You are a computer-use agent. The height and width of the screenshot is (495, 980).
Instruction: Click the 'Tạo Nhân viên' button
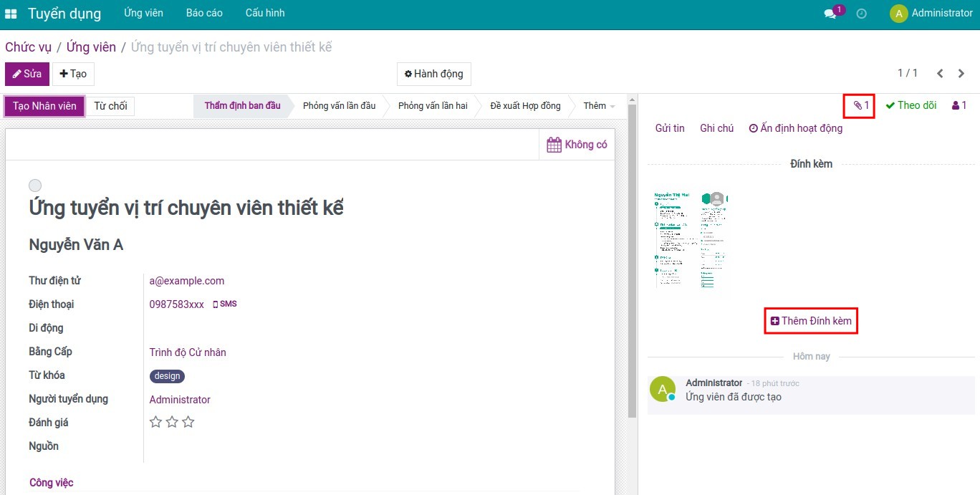tap(44, 106)
